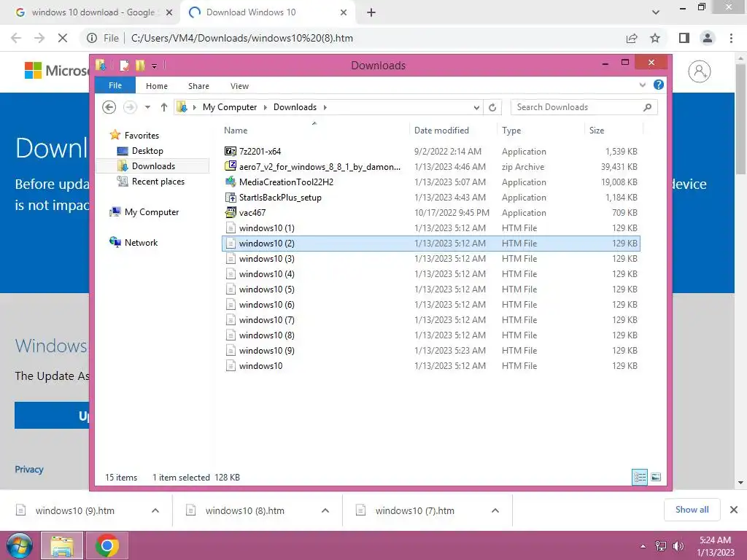Open the File ribbon tab
This screenshot has width=747, height=560.
(x=115, y=85)
